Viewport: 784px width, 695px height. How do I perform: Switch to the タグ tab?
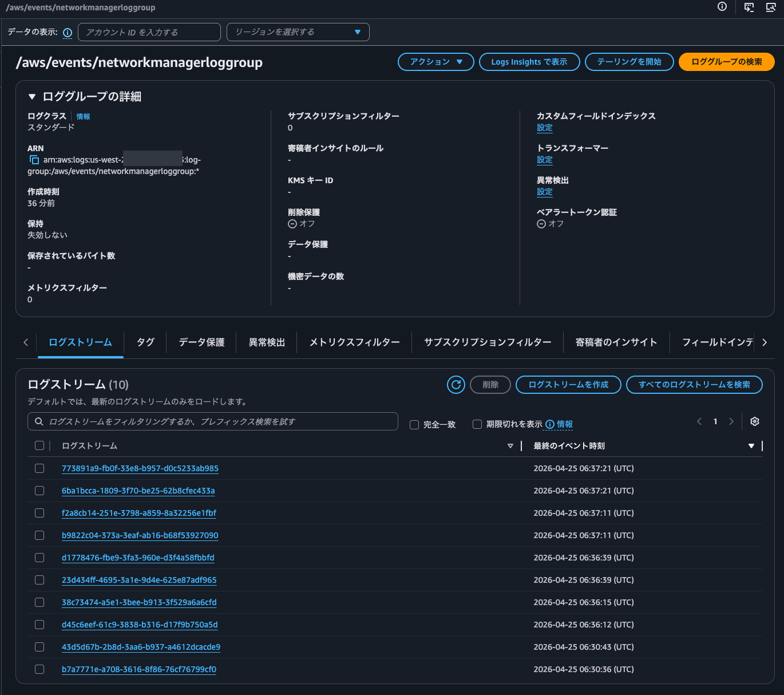click(145, 342)
